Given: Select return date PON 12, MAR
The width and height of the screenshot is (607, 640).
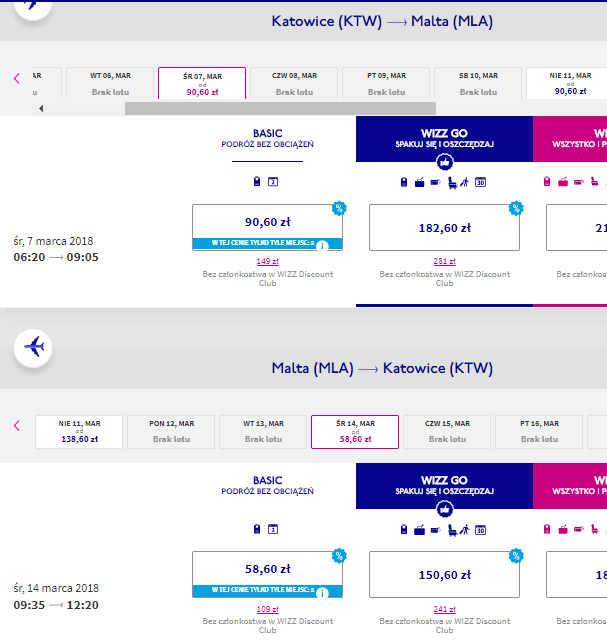Looking at the screenshot, I should click(x=171, y=432).
